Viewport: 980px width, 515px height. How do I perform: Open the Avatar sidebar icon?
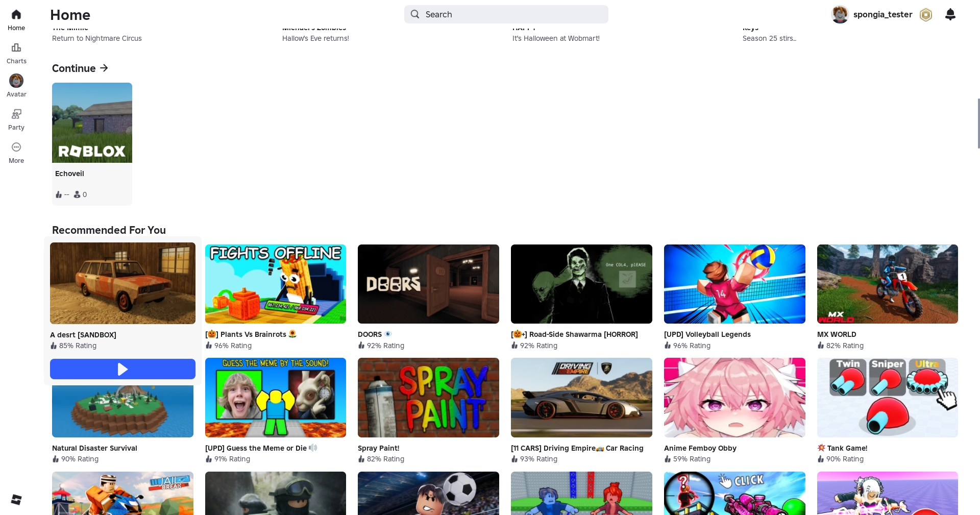(16, 81)
